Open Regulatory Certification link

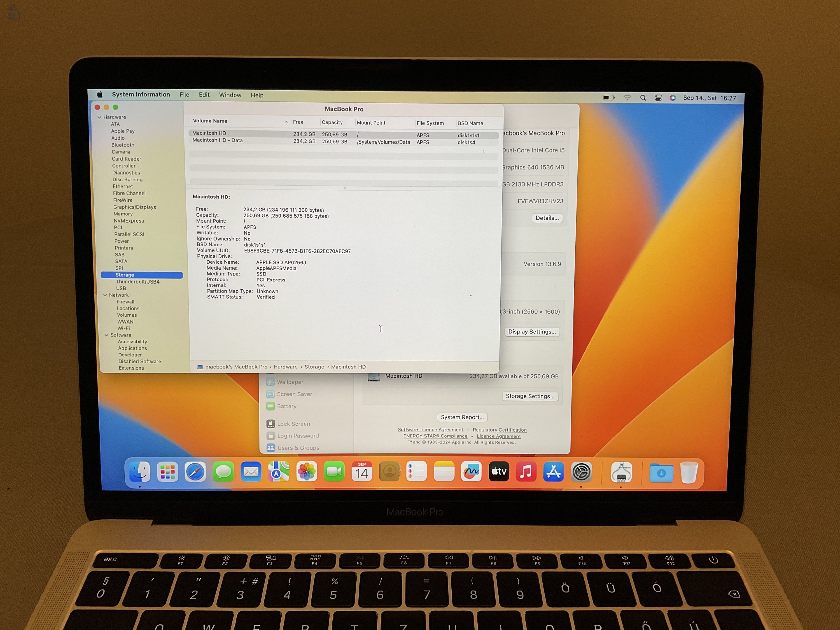pos(500,430)
